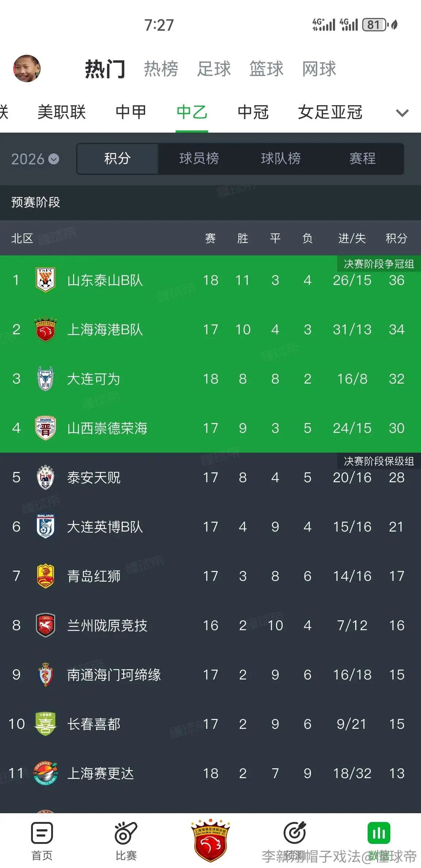Viewport: 421px width, 868px height.
Task: Tap 山东泰山B队 team crest
Action: click(45, 280)
